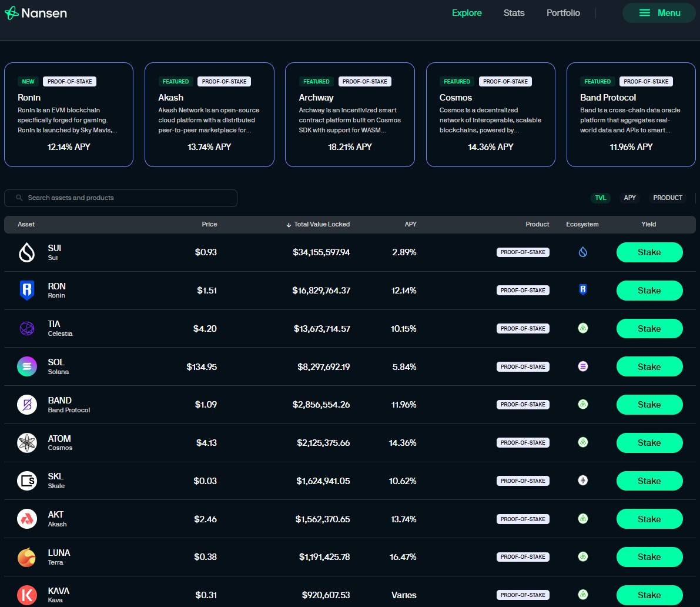Click Stake button in BAND row
700x607 pixels.
(x=649, y=405)
